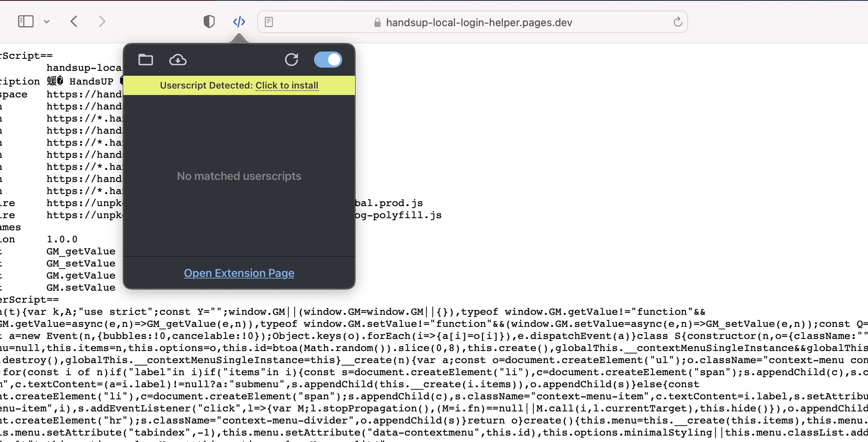Click the lock icon beside the URL
The width and height of the screenshot is (868, 442).
pyautogui.click(x=377, y=23)
